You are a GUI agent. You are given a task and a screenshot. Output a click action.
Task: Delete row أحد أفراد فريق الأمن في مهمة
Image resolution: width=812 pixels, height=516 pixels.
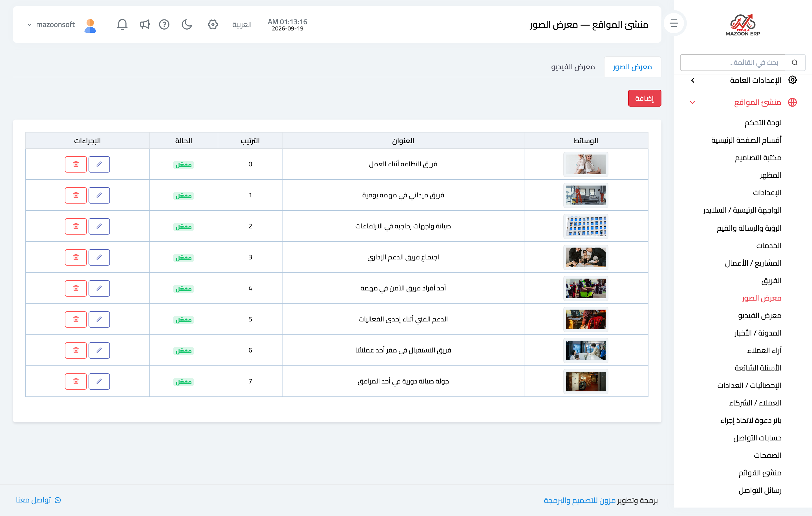(x=76, y=288)
